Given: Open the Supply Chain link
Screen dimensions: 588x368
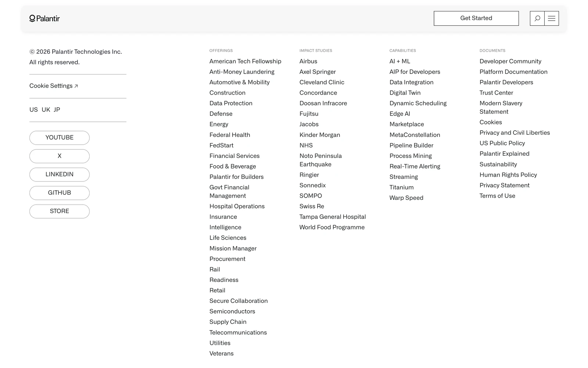Looking at the screenshot, I should pos(228,322).
